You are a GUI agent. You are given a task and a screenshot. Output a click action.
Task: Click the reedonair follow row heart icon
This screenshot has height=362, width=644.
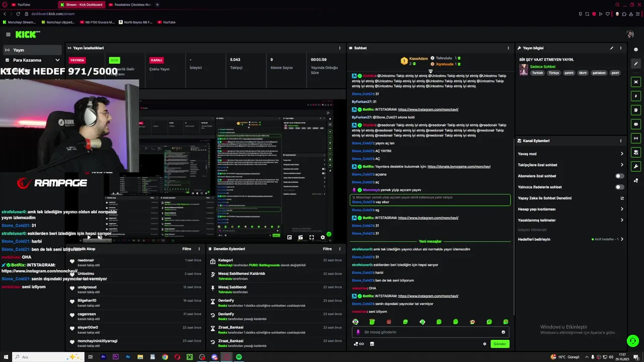click(72, 261)
